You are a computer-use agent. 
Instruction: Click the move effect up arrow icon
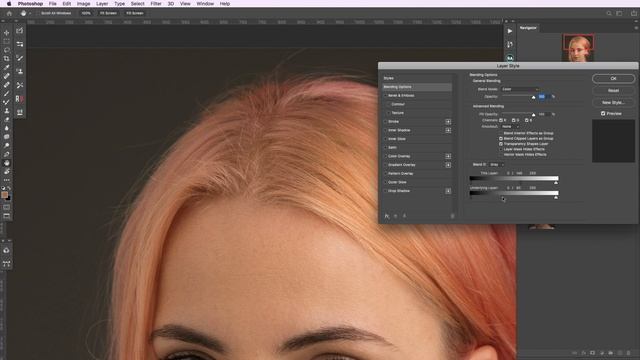(x=396, y=216)
